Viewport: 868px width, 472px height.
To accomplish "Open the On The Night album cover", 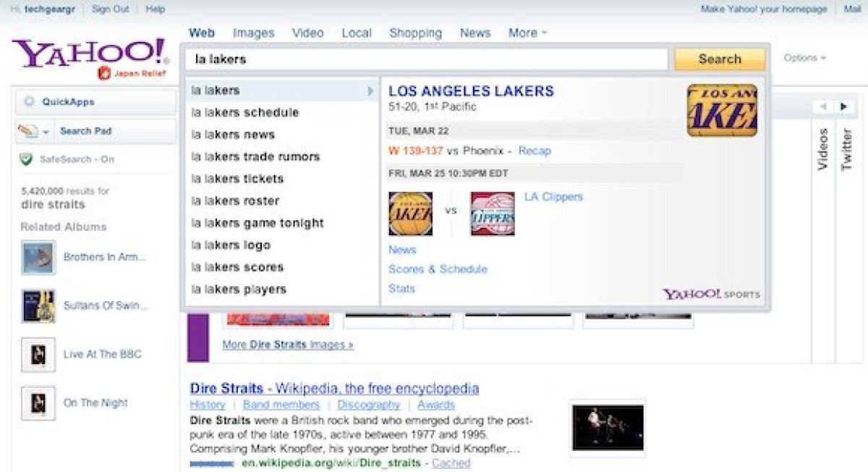I will tap(38, 403).
